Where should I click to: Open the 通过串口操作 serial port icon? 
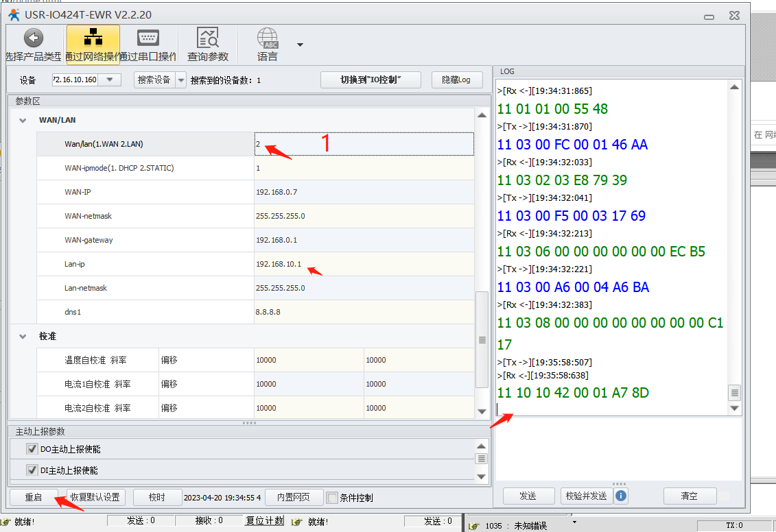(148, 38)
